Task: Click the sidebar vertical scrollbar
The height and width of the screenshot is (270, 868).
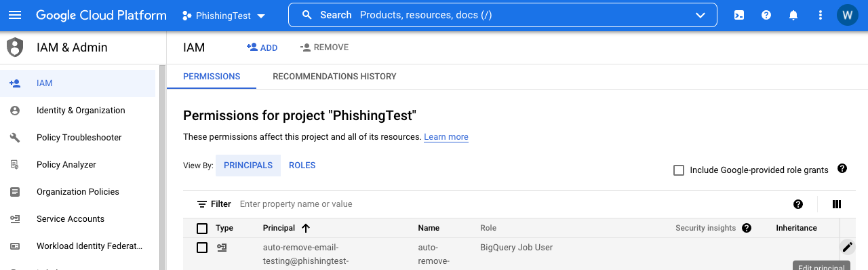Action: pyautogui.click(x=162, y=168)
